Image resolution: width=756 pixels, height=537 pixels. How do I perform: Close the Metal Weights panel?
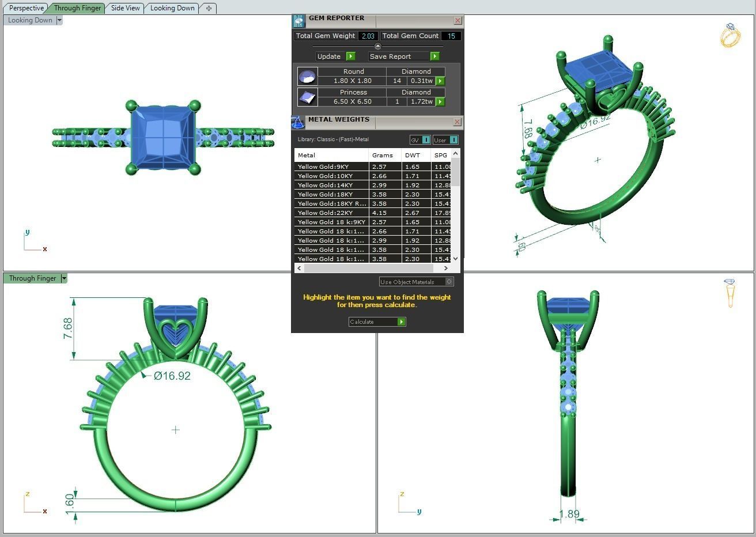coord(457,122)
